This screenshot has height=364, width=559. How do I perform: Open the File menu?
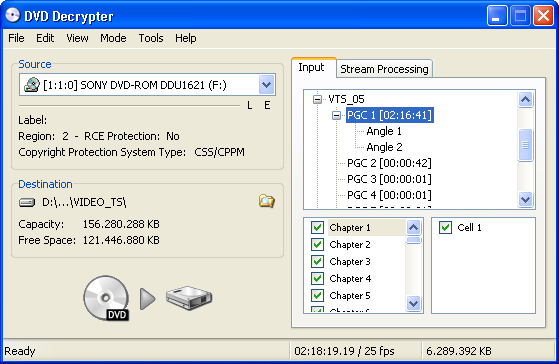point(16,38)
